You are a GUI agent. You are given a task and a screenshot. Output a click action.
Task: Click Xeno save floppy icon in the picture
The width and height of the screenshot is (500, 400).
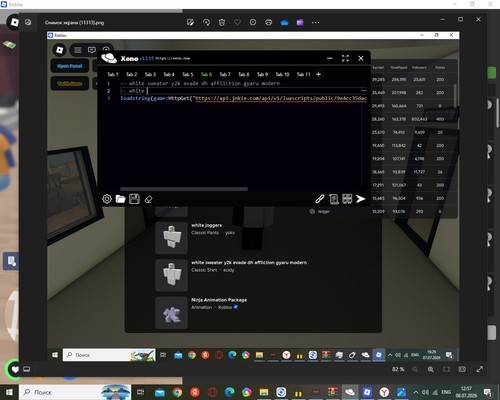pos(134,199)
